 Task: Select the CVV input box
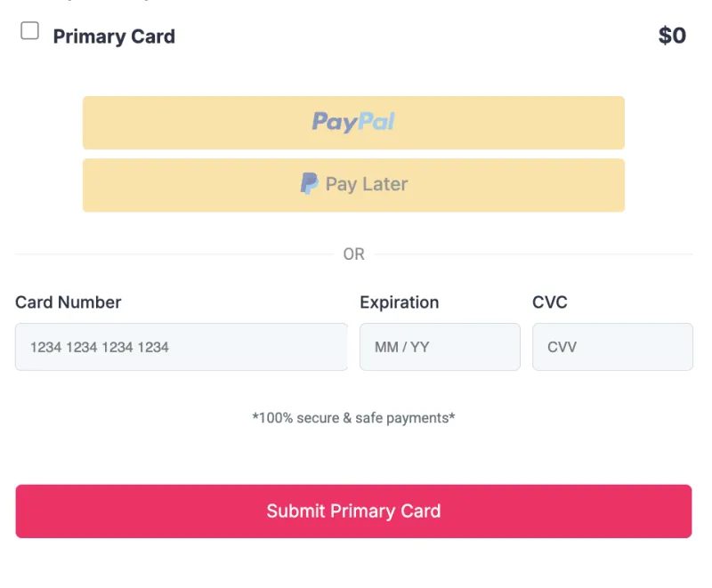(x=612, y=347)
